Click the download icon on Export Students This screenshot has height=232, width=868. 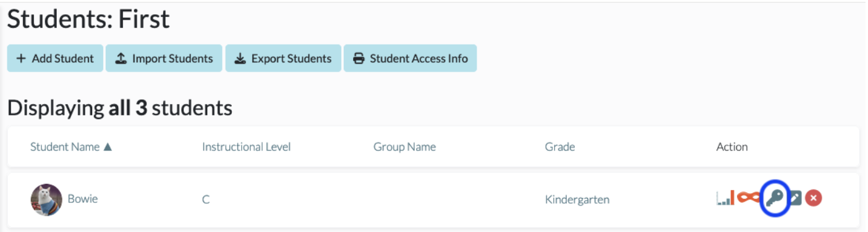pos(240,59)
